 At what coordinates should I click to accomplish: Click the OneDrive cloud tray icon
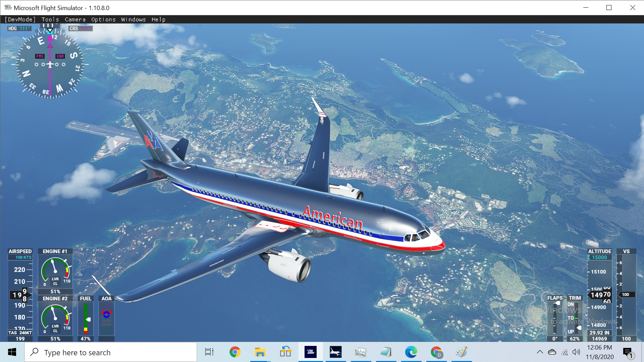click(552, 352)
